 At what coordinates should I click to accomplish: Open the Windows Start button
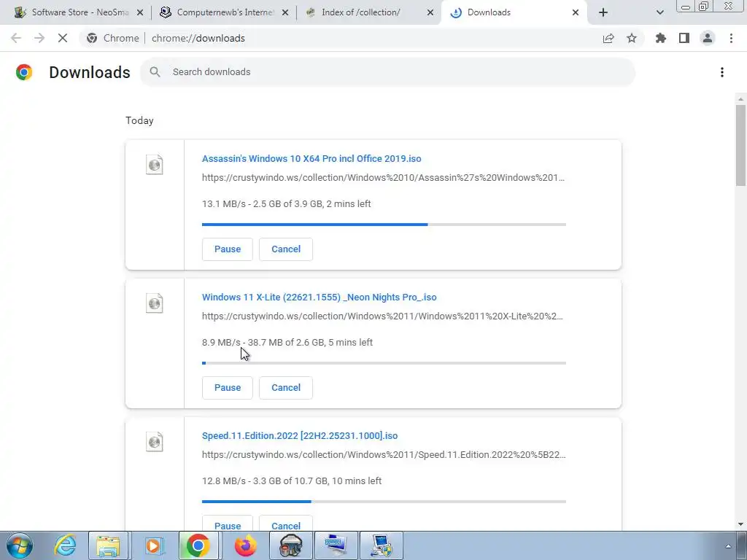click(20, 545)
